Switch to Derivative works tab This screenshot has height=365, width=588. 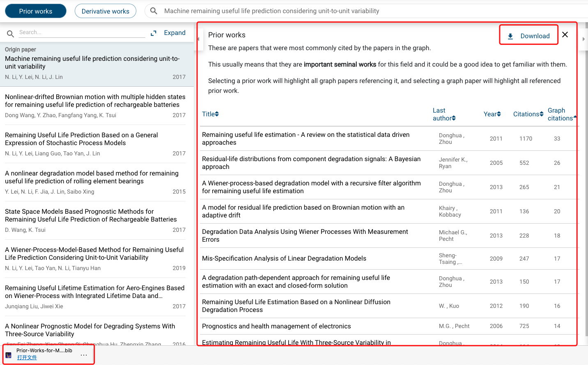[x=106, y=11]
